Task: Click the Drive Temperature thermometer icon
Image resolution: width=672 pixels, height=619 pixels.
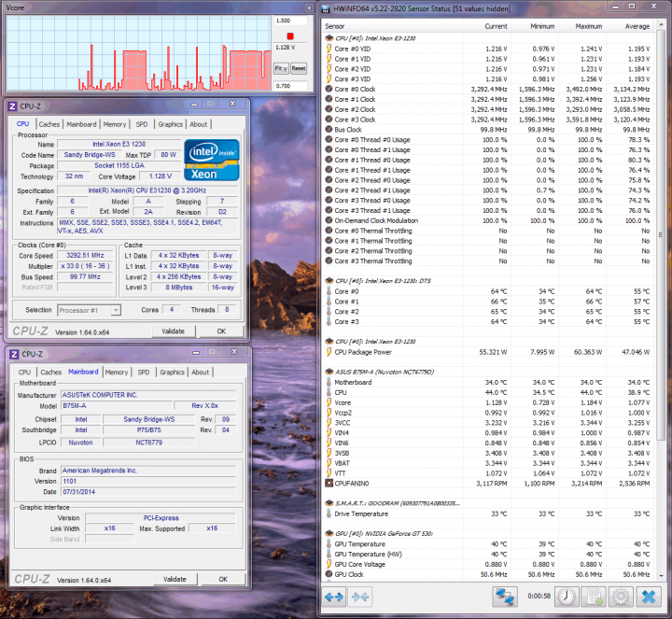Action: point(329,513)
